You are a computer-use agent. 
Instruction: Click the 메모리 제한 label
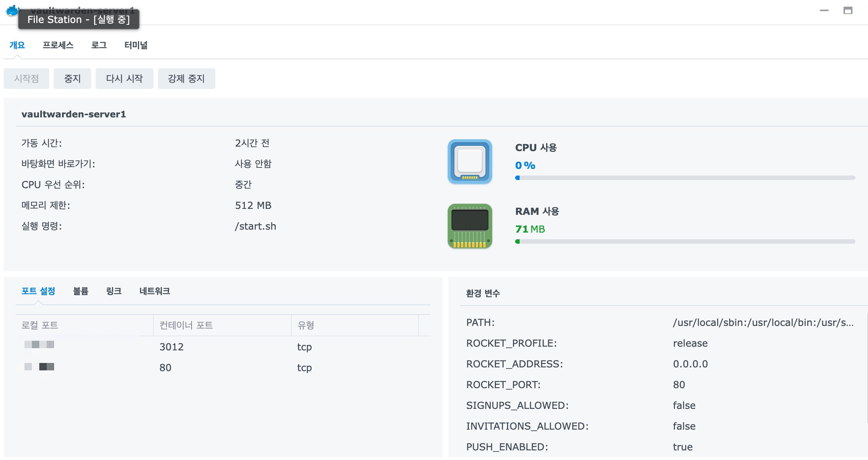pyautogui.click(x=46, y=205)
